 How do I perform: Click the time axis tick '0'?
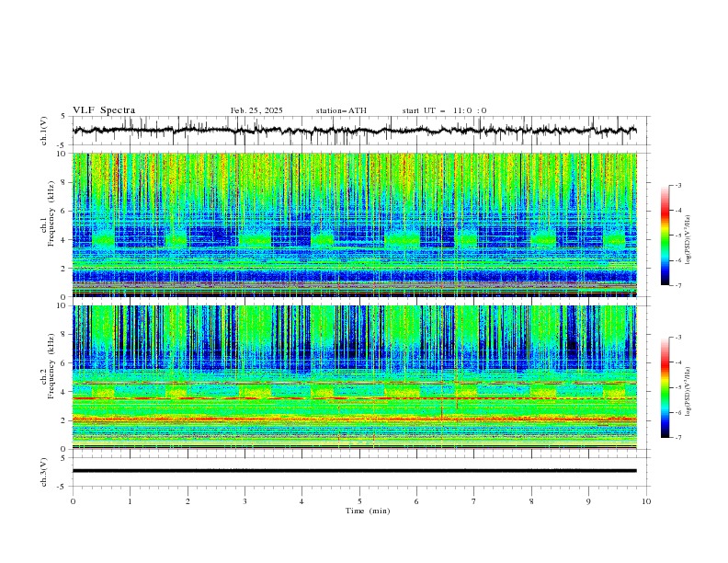click(73, 501)
